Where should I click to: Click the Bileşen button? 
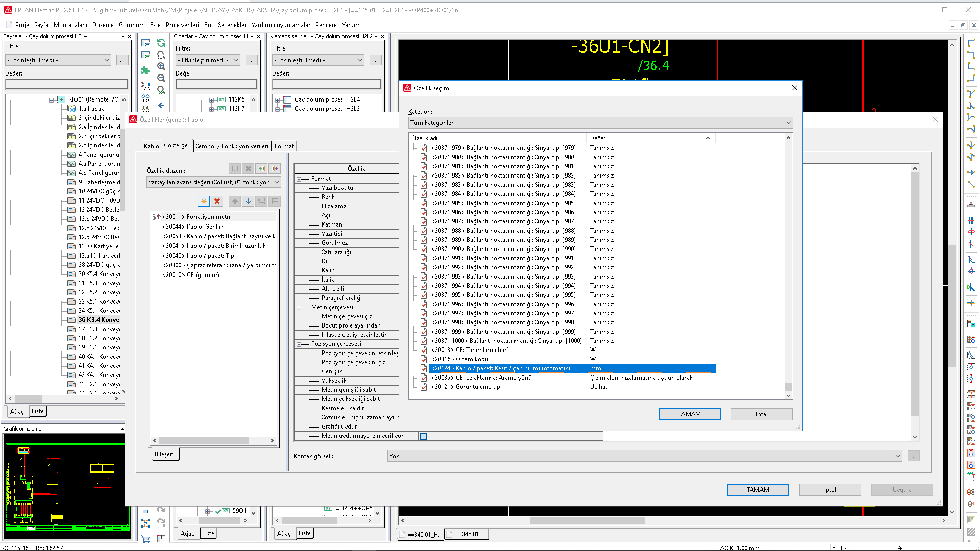(x=164, y=454)
